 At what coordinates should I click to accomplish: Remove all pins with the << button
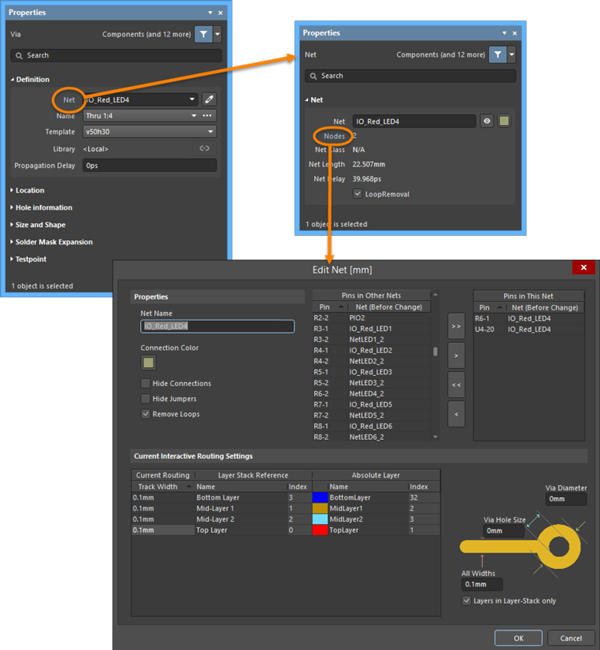coord(456,381)
